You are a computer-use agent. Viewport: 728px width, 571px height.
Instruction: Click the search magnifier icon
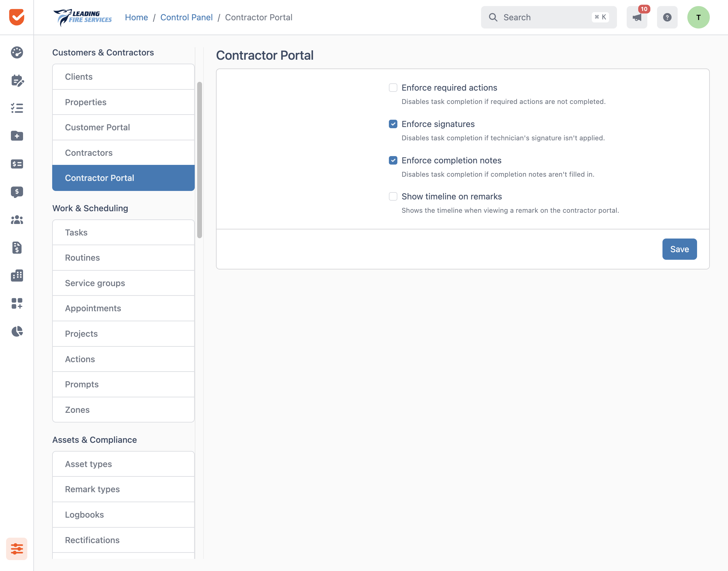click(x=493, y=17)
